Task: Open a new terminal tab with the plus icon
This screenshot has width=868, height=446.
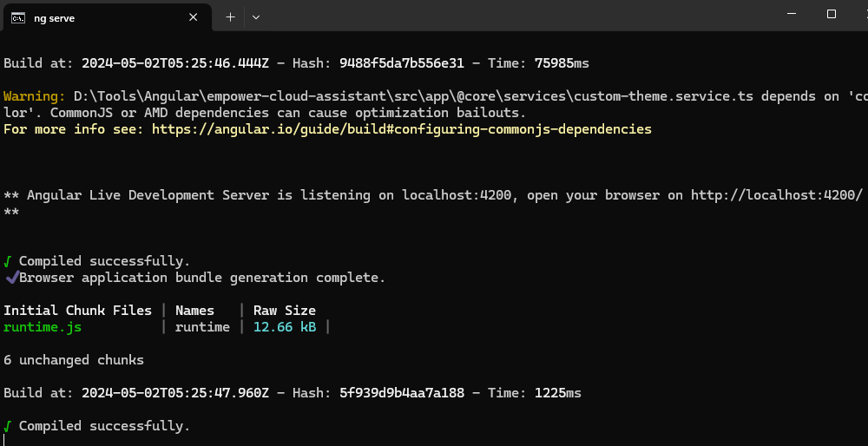Action: tap(230, 16)
